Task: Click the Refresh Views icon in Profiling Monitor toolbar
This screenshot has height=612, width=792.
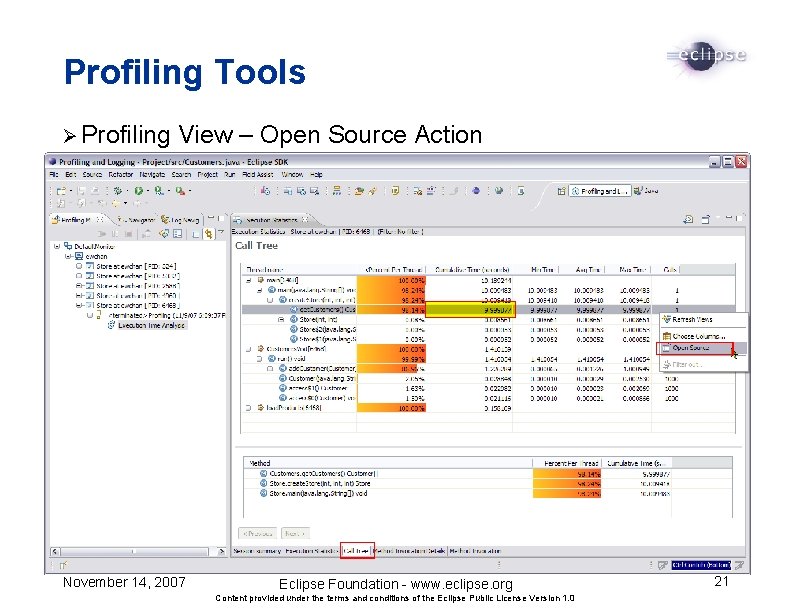Action: click(164, 234)
